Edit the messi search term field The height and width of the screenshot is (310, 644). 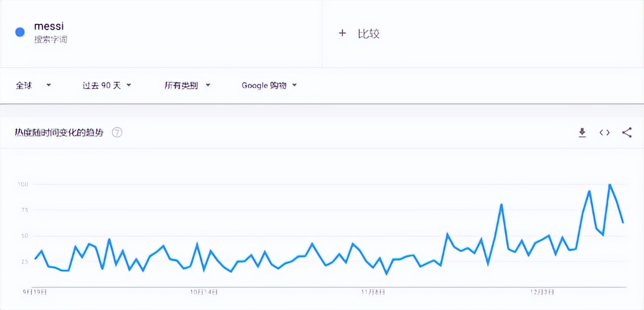point(49,26)
